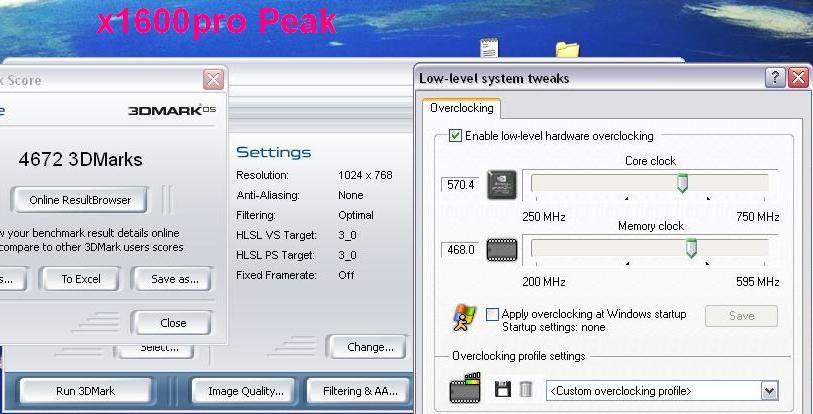Click the HLSL PS Target label
The image size is (813, 414).
(275, 255)
